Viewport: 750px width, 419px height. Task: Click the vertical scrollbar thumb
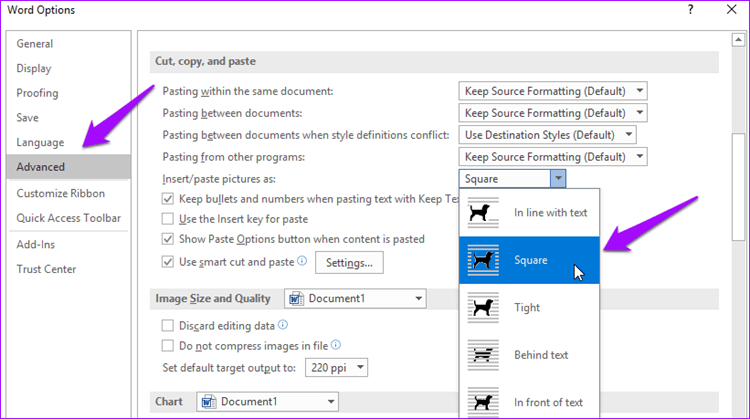click(x=738, y=187)
